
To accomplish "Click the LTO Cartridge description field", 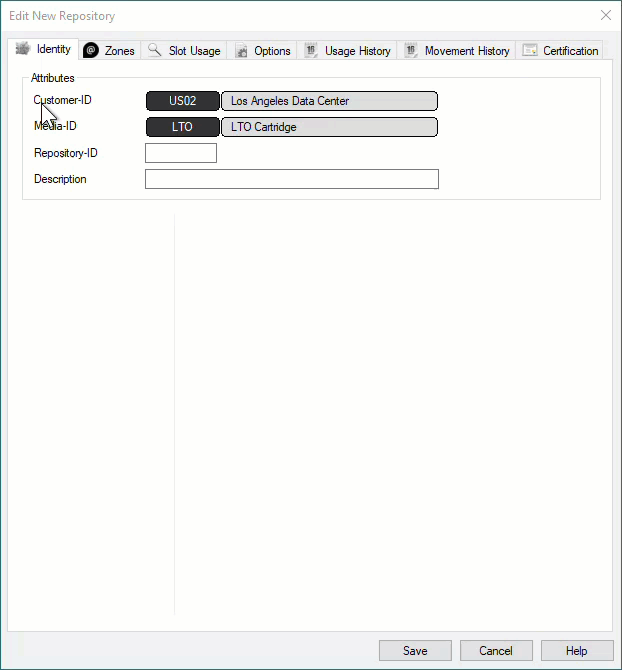I will [x=329, y=127].
